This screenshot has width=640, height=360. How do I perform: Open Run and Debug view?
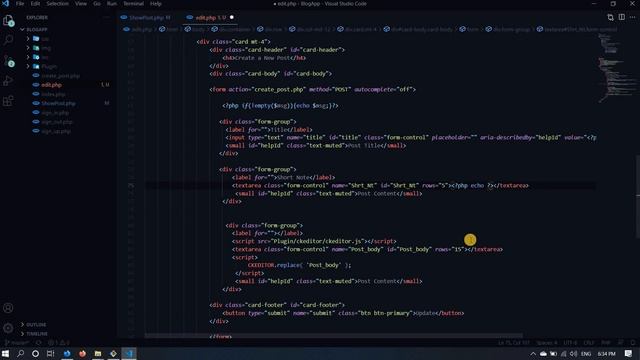(x=8, y=81)
